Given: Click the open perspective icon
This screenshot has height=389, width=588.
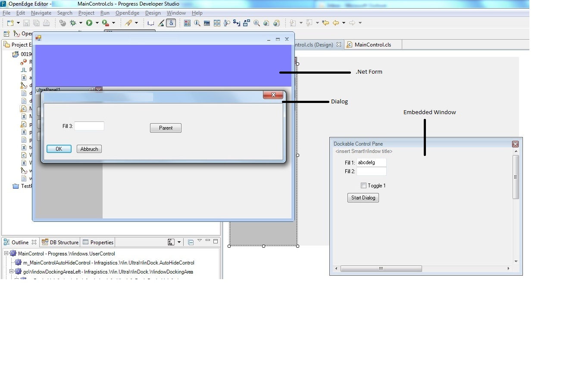Looking at the screenshot, I should 6,34.
